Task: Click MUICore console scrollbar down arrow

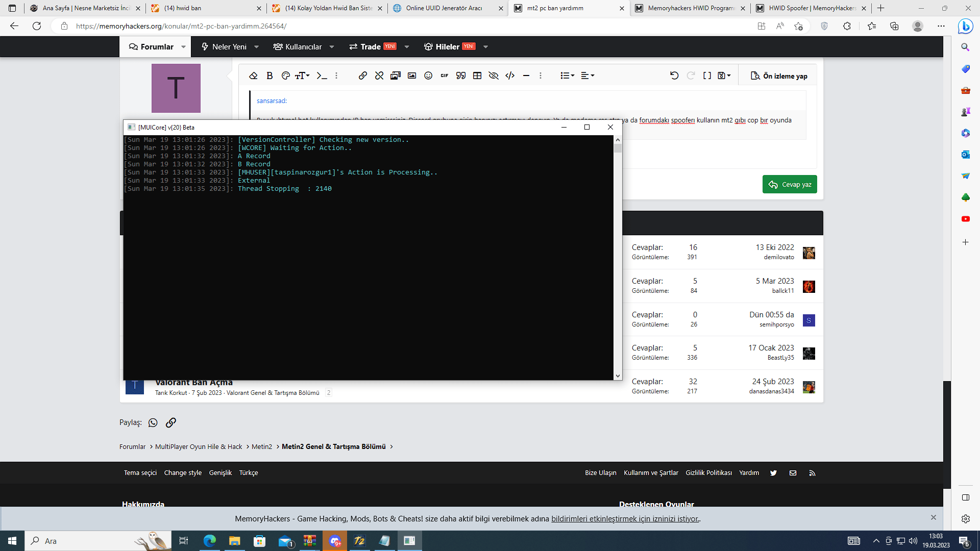Action: pyautogui.click(x=618, y=376)
